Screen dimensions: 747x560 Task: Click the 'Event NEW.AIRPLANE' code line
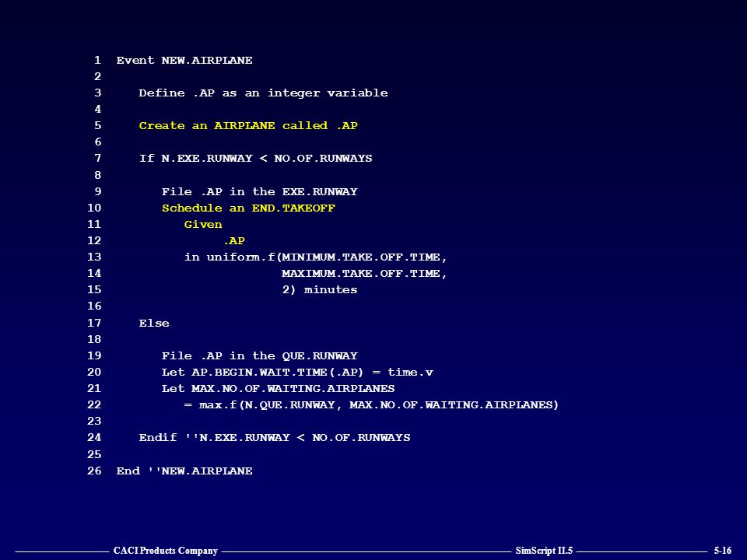click(x=184, y=61)
